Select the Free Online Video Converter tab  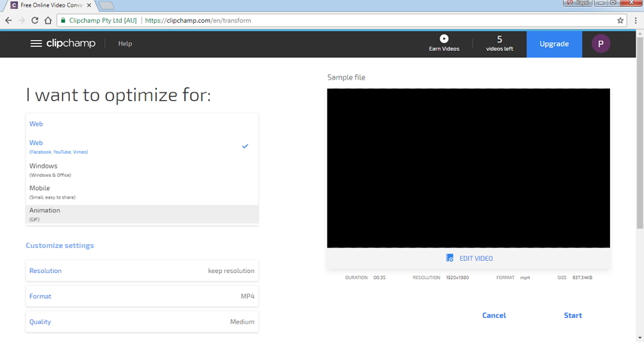tap(52, 5)
